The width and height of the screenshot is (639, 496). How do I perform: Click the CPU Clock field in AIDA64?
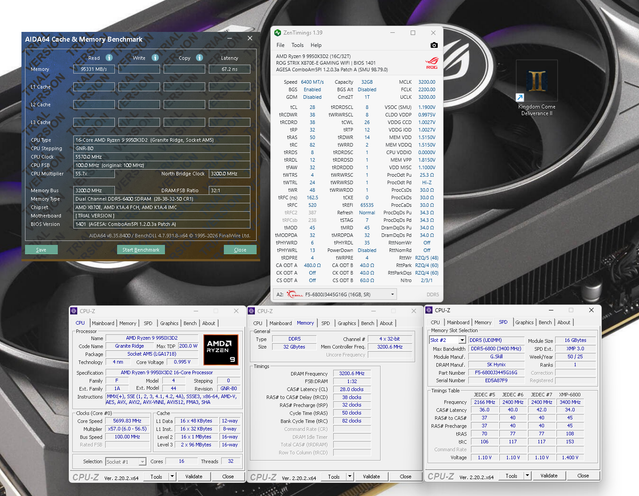point(162,157)
